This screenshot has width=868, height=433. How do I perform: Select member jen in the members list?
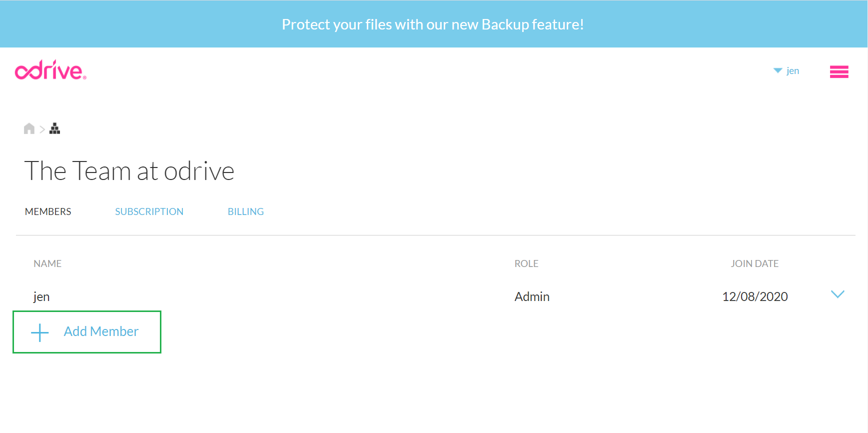coord(41,297)
